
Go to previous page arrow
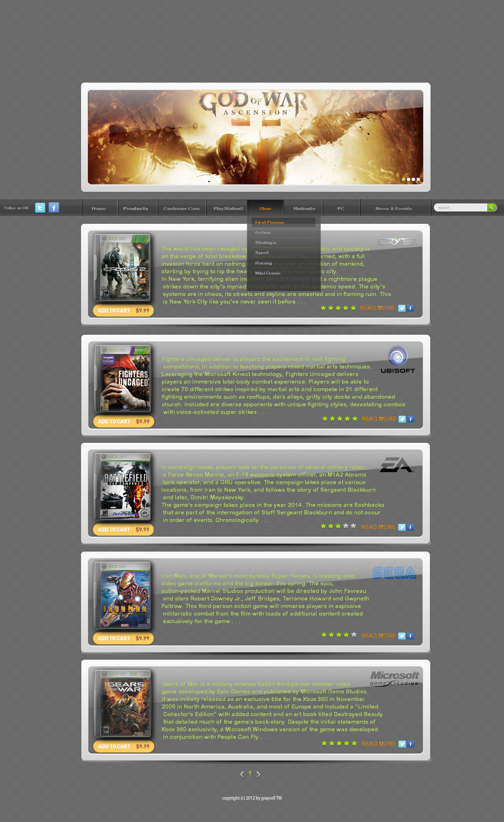click(242, 774)
